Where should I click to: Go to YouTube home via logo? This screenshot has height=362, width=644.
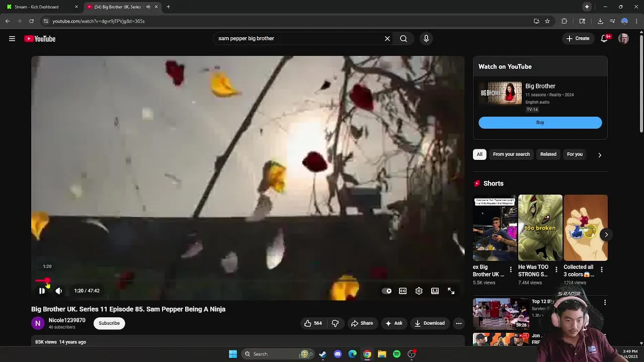40,39
